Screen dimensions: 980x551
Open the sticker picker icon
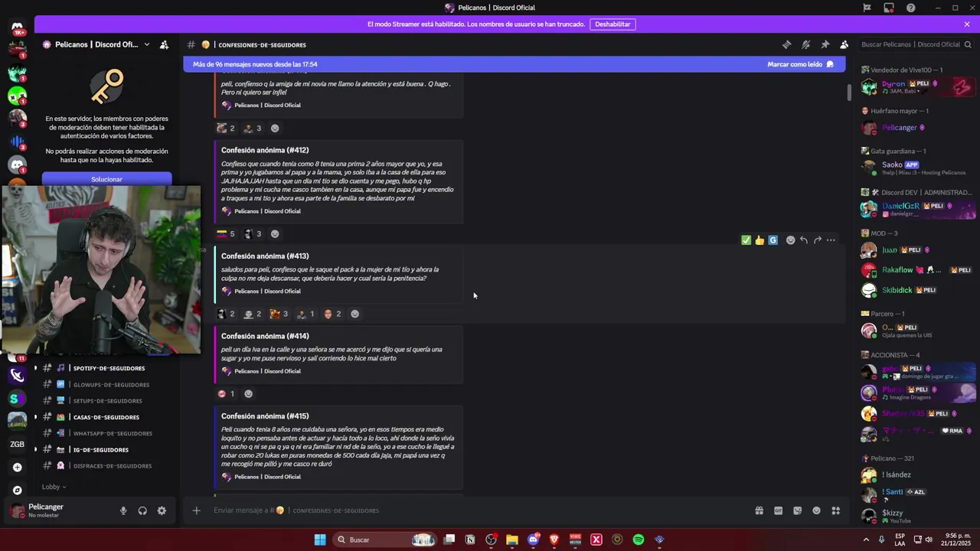point(797,510)
